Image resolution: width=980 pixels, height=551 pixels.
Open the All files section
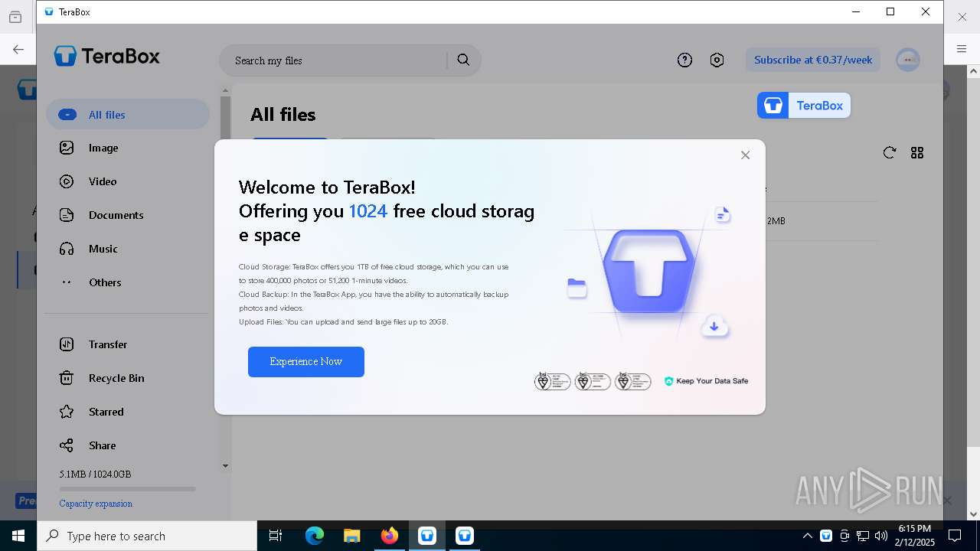(128, 115)
